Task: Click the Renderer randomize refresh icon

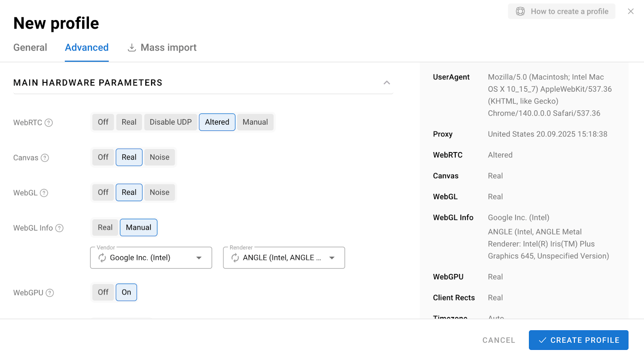Action: click(235, 258)
